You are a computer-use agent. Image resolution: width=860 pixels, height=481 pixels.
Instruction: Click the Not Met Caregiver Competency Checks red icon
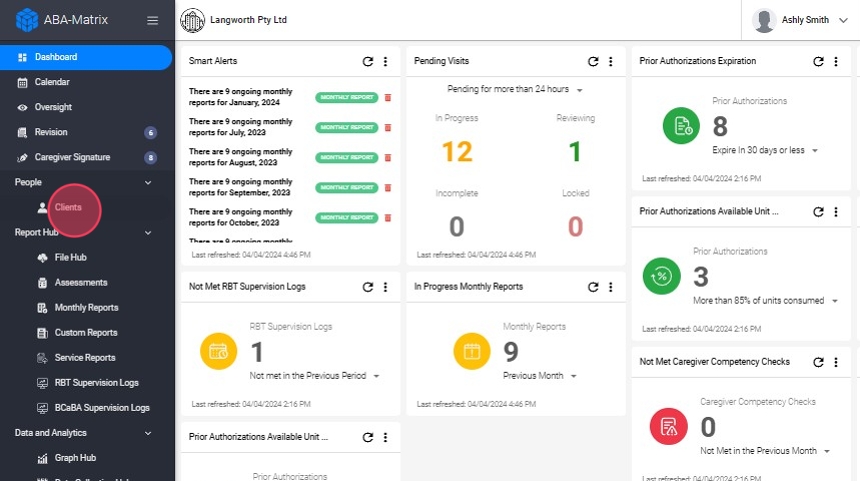pos(669,426)
